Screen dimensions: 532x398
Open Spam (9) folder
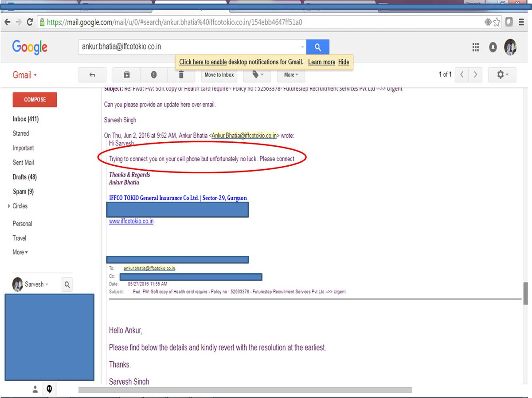23,191
